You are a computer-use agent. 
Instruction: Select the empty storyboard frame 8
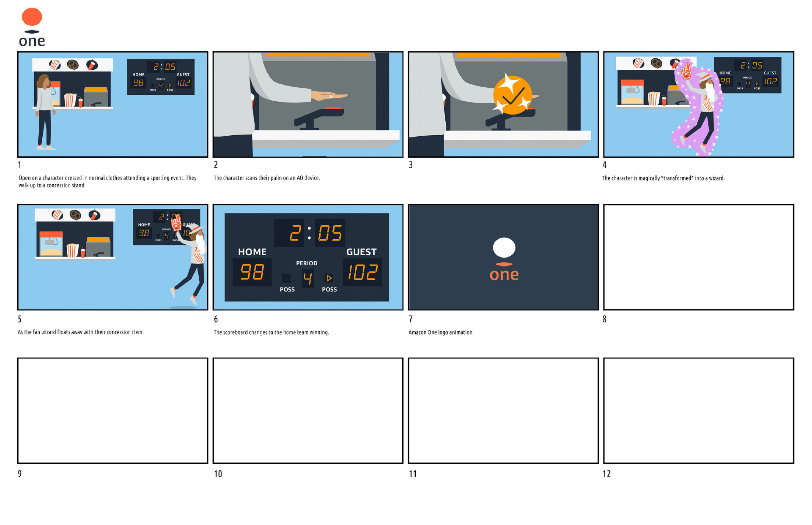[x=699, y=257]
